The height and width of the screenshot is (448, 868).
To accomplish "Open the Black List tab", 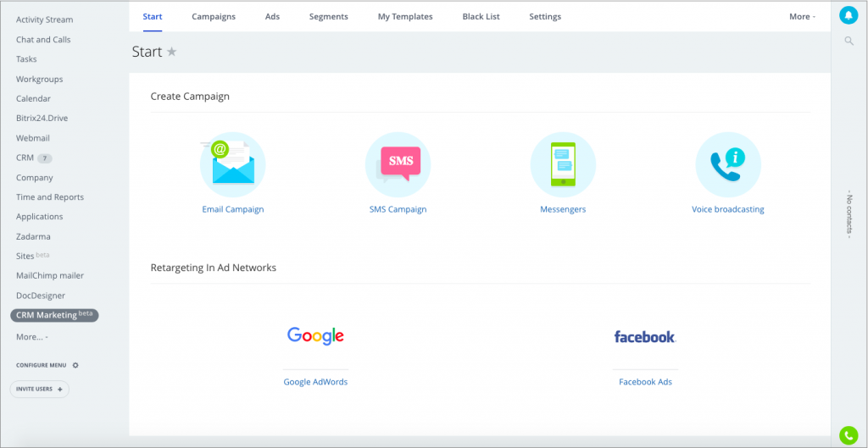I will click(x=481, y=17).
